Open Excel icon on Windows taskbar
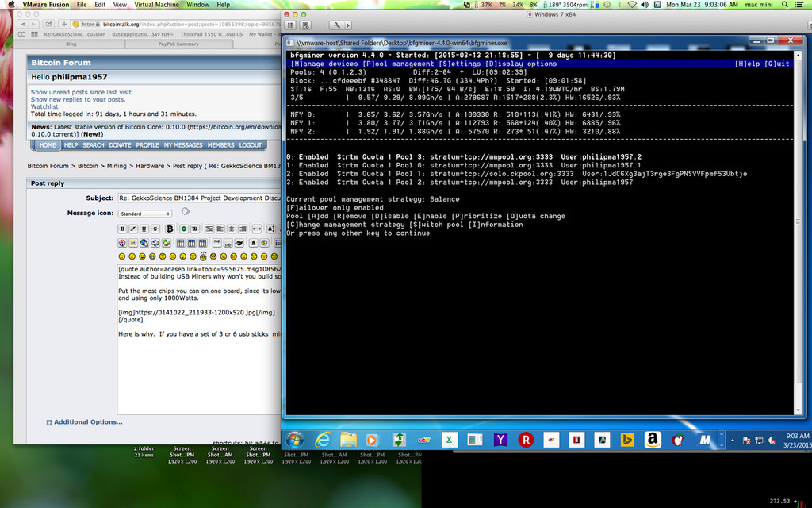Viewport: 812px width, 508px height. click(x=449, y=440)
